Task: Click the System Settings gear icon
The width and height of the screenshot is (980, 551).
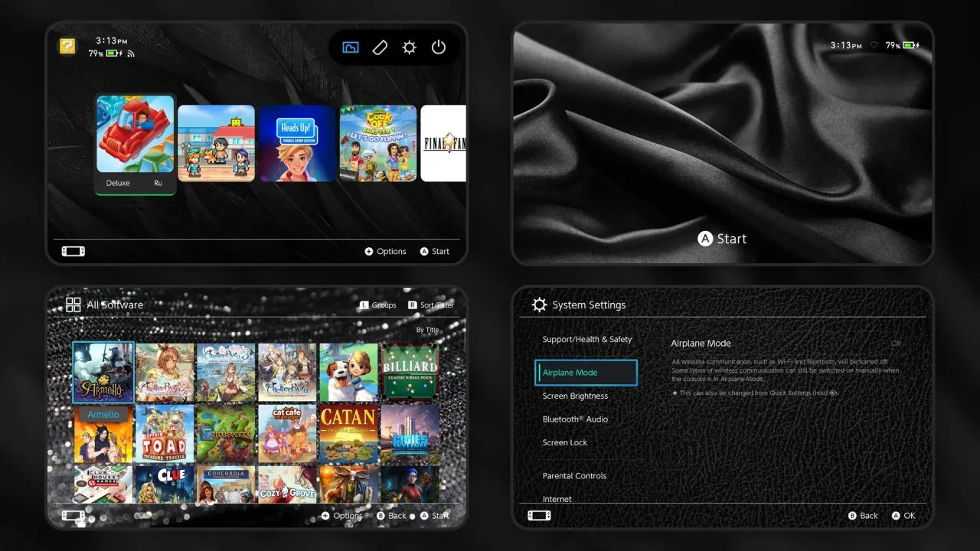Action: [x=539, y=305]
